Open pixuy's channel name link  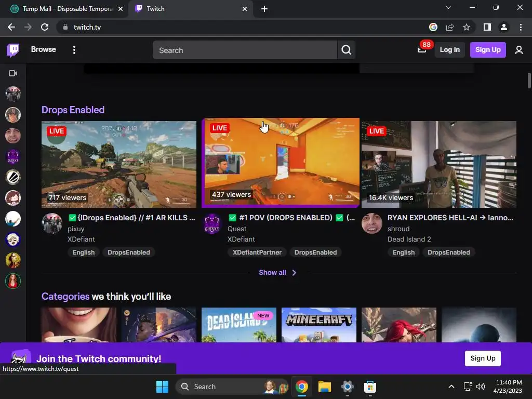[76, 229]
